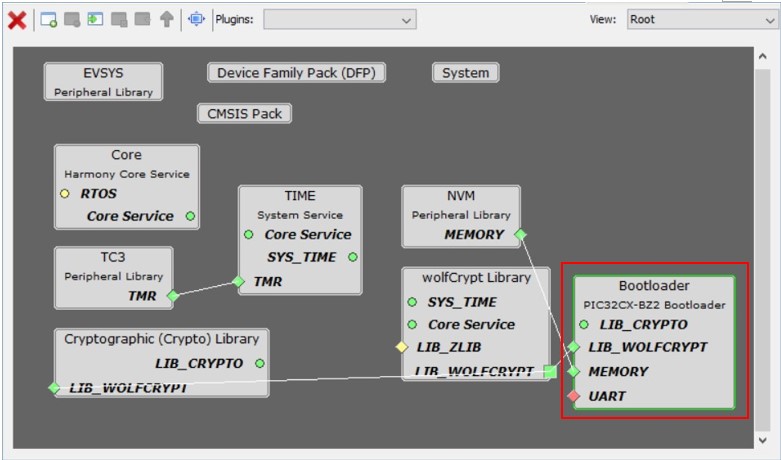Open the View dropdown showing Root

[x=702, y=20]
